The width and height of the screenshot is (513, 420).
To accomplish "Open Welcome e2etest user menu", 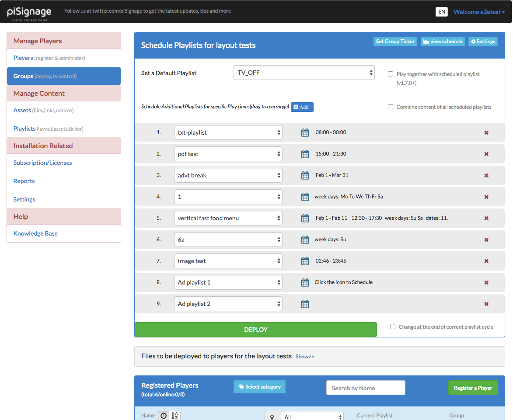I will tap(479, 12).
